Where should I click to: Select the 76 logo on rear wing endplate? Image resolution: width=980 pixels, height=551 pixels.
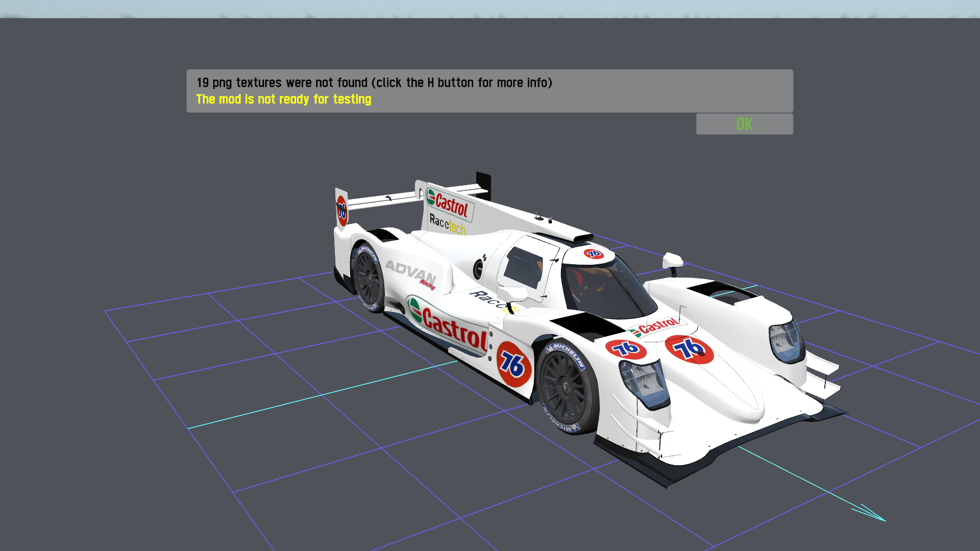(x=341, y=210)
